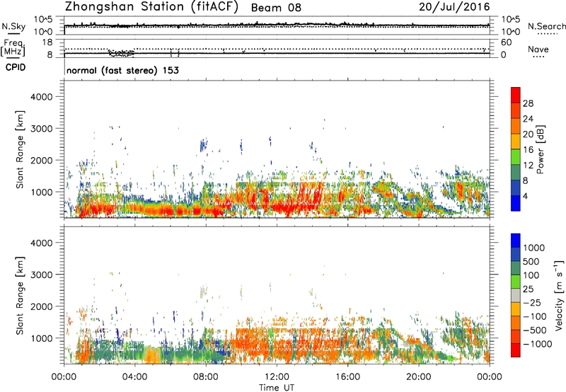The image size is (566, 392).
Task: Click the '10^5' tick on right noise axis
Action: [x=510, y=20]
